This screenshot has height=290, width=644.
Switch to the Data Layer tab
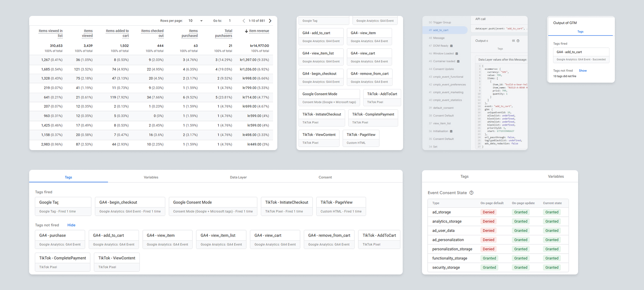(238, 177)
